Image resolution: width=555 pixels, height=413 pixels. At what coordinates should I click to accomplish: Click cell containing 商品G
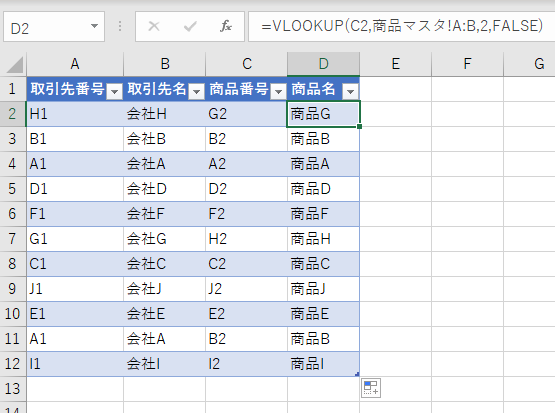(x=324, y=114)
